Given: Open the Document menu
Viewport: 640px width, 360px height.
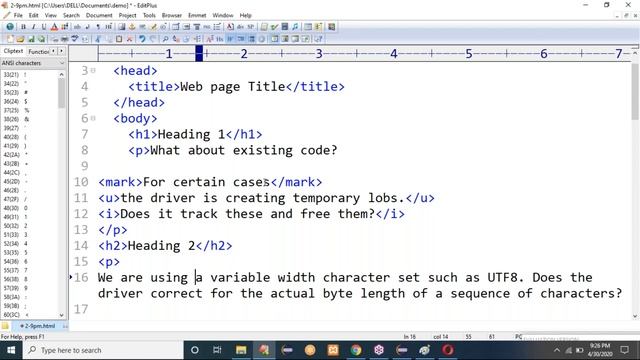Looking at the screenshot, I should click(99, 15).
